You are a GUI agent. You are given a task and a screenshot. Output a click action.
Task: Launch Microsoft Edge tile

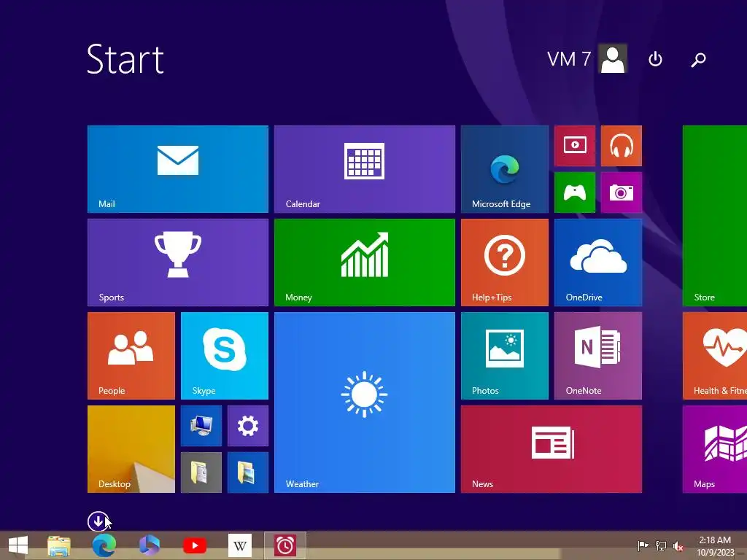click(505, 169)
